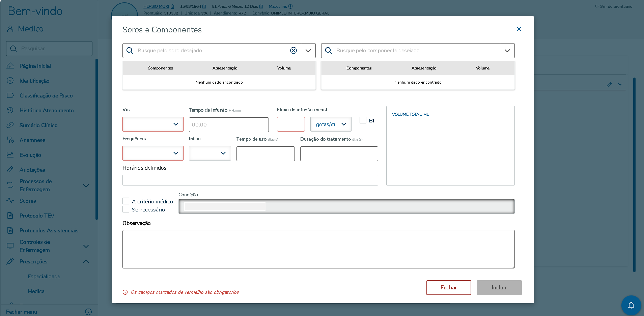Click the magnifier icon in componente search
The height and width of the screenshot is (316, 644).
point(329,51)
